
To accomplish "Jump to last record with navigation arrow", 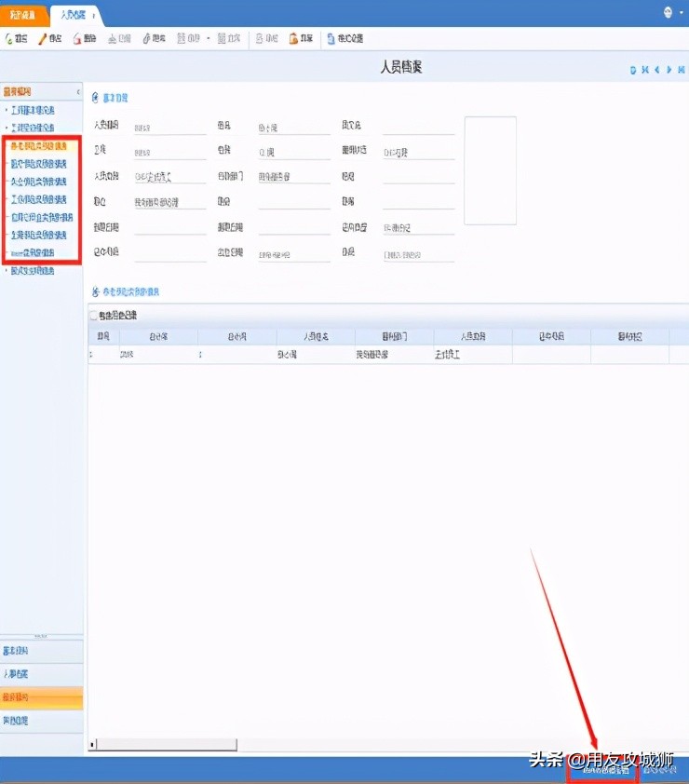I will coord(681,70).
